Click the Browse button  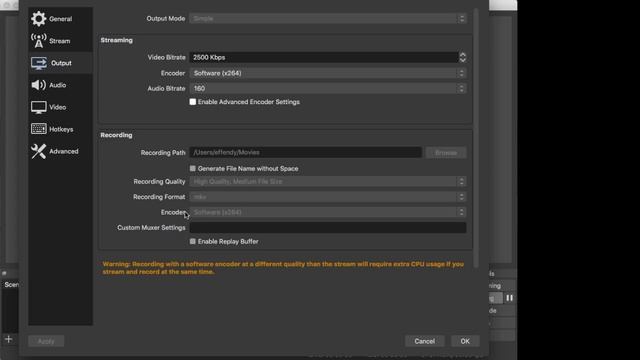point(446,153)
